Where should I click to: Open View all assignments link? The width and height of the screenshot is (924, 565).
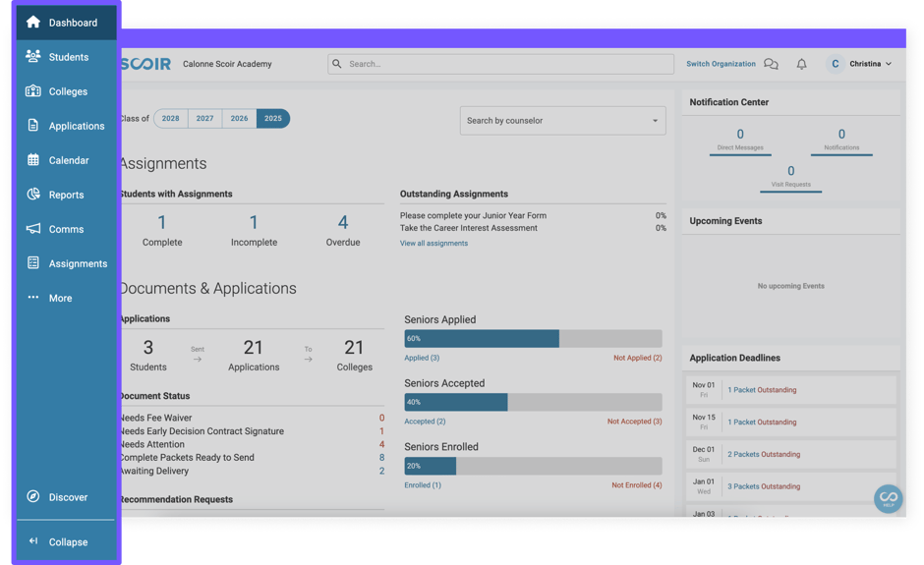pos(433,244)
